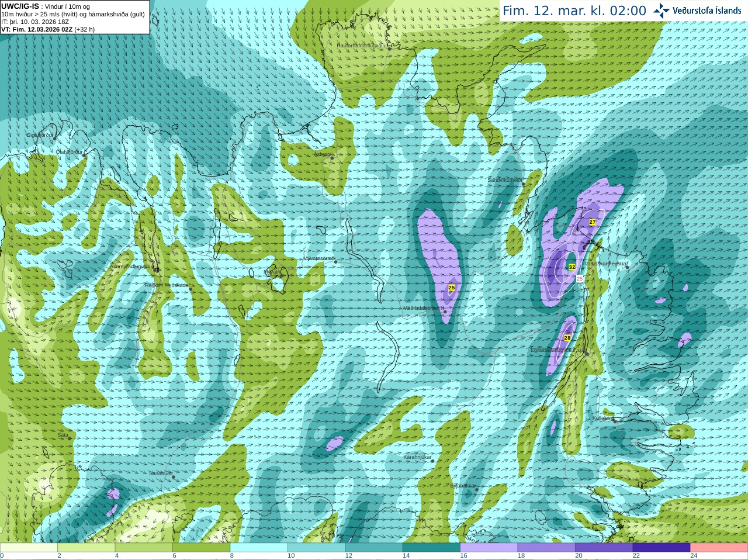Click the Sáta station label
Image resolution: width=748 pixels, height=560 pixels.
coord(63,435)
